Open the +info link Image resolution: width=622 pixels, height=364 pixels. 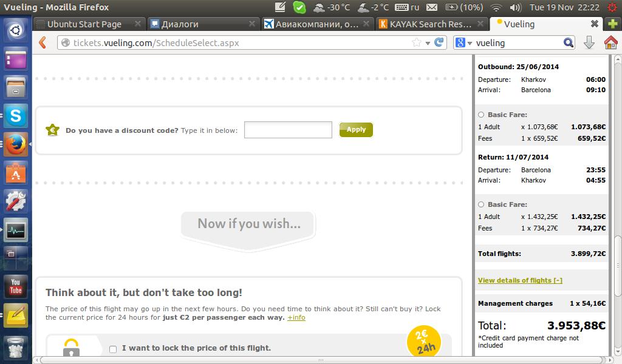click(x=296, y=317)
